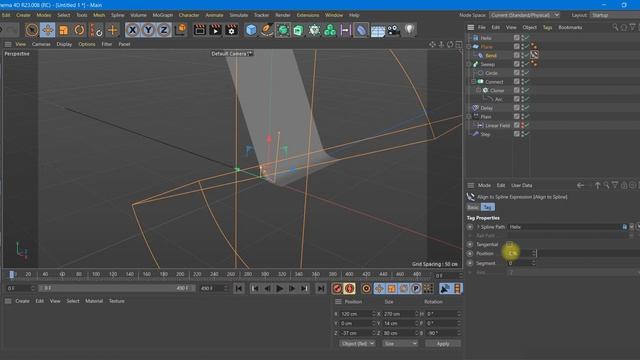
Task: Open Edit Render Settings icon
Action: [231, 30]
